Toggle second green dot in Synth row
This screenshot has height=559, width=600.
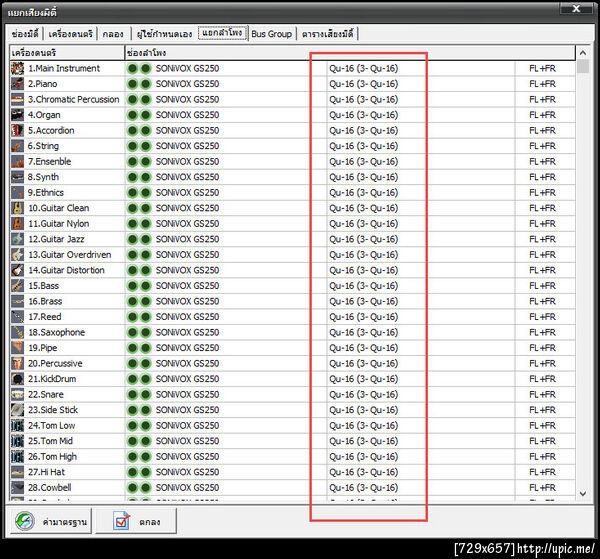145,177
